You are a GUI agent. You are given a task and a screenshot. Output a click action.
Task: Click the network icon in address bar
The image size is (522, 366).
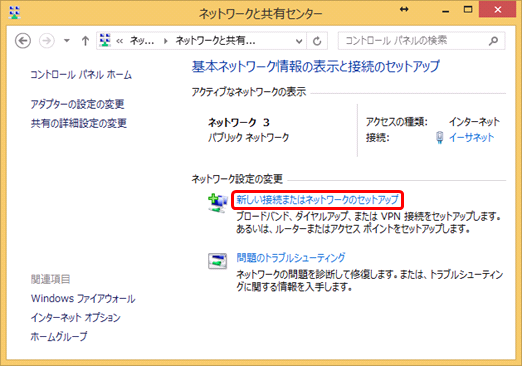pos(105,40)
